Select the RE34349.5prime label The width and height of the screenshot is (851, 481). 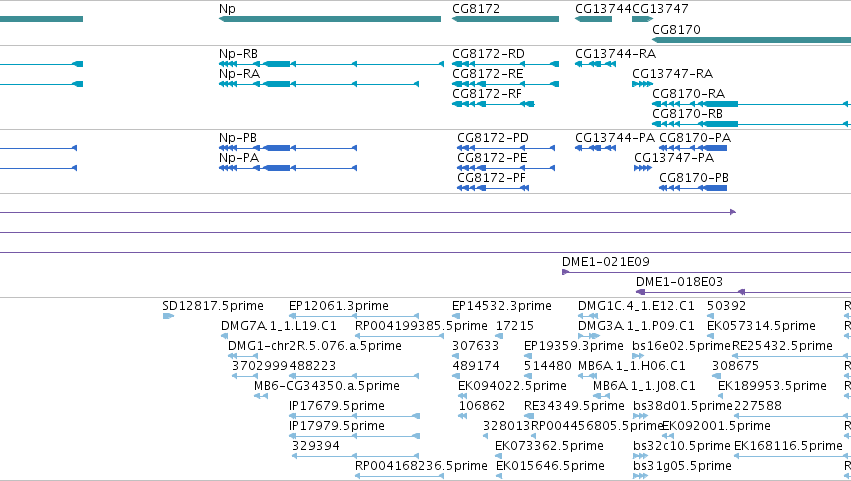click(x=574, y=407)
